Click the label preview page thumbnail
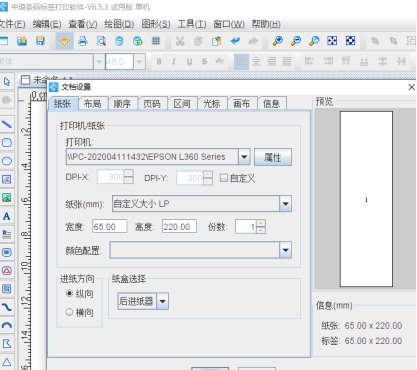This screenshot has width=417, height=370. [366, 199]
